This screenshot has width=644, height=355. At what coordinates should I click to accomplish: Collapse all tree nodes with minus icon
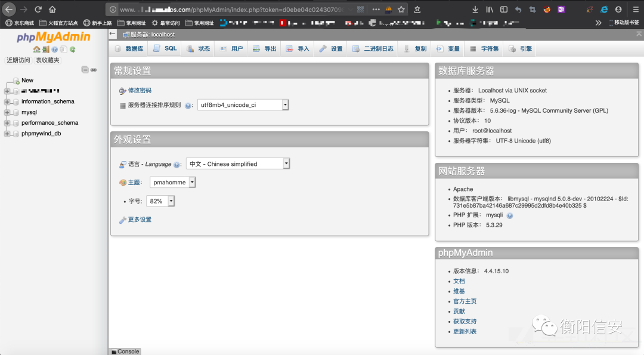coord(85,69)
